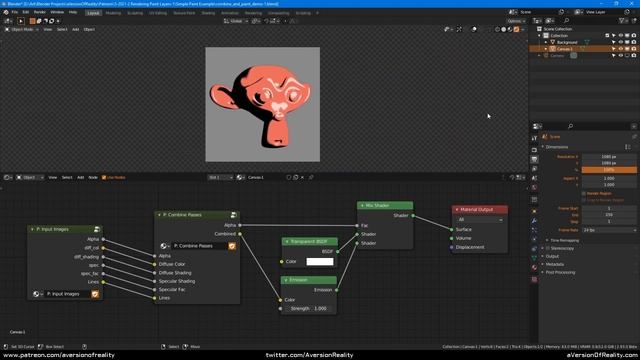Image resolution: width=640 pixels, height=360 pixels.
Task: Switch to wireframe viewport shading
Action: pyautogui.click(x=497, y=29)
